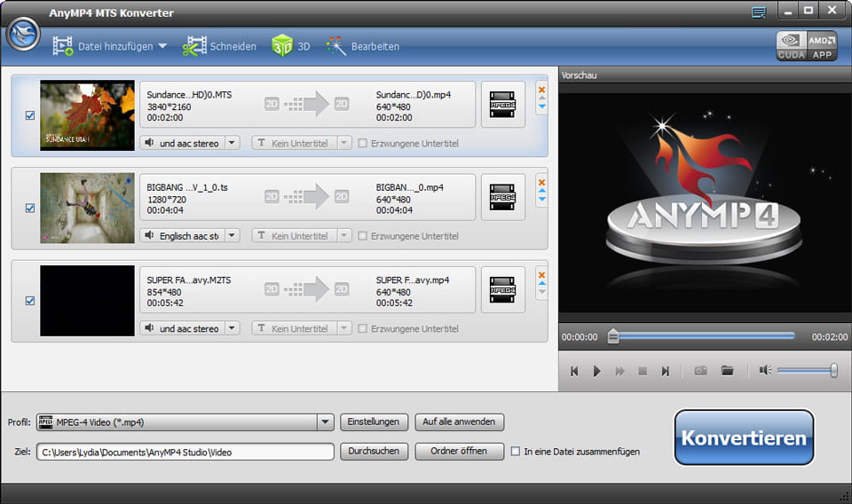Click the 2D to 2D arrow for Sundance file
Screen dimensions: 852x504
coord(307,104)
